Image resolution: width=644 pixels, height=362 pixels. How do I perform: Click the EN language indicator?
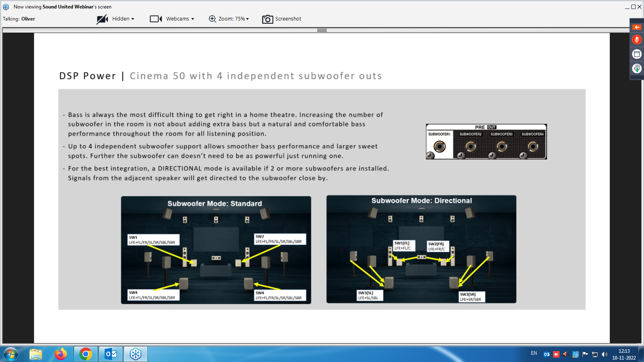tap(534, 353)
